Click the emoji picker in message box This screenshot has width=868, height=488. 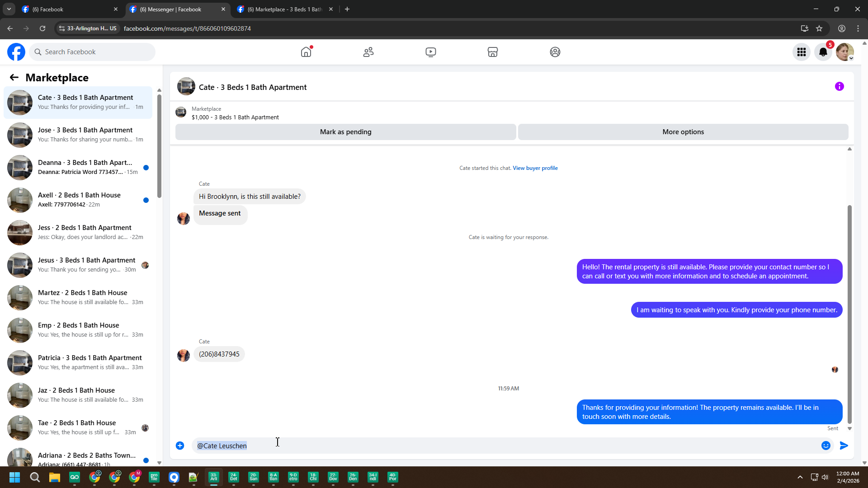[826, 446]
